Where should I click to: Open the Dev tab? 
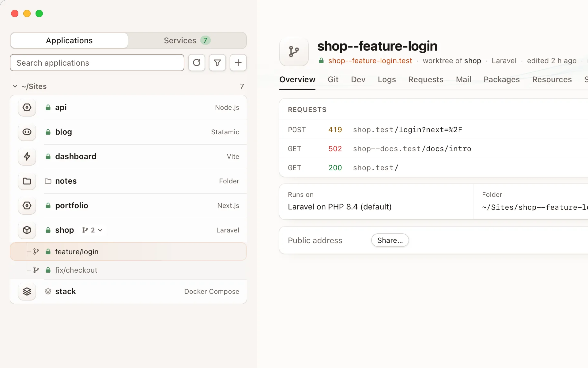coord(358,79)
